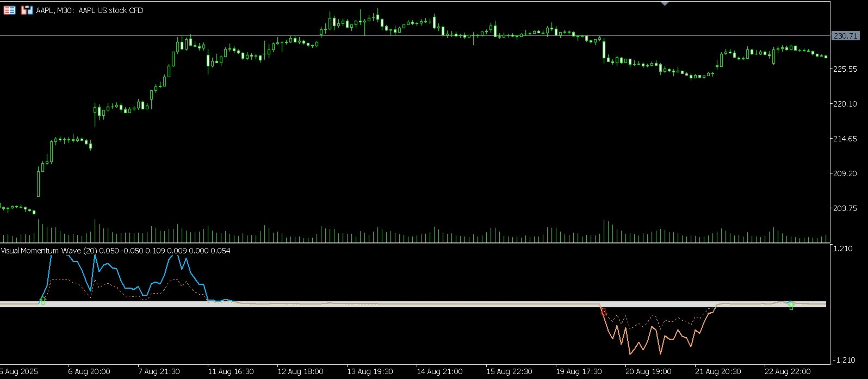Viewport: 868px width, 379px height.
Task: Click the green buy arrow near 22 Aug
Action: tap(791, 305)
